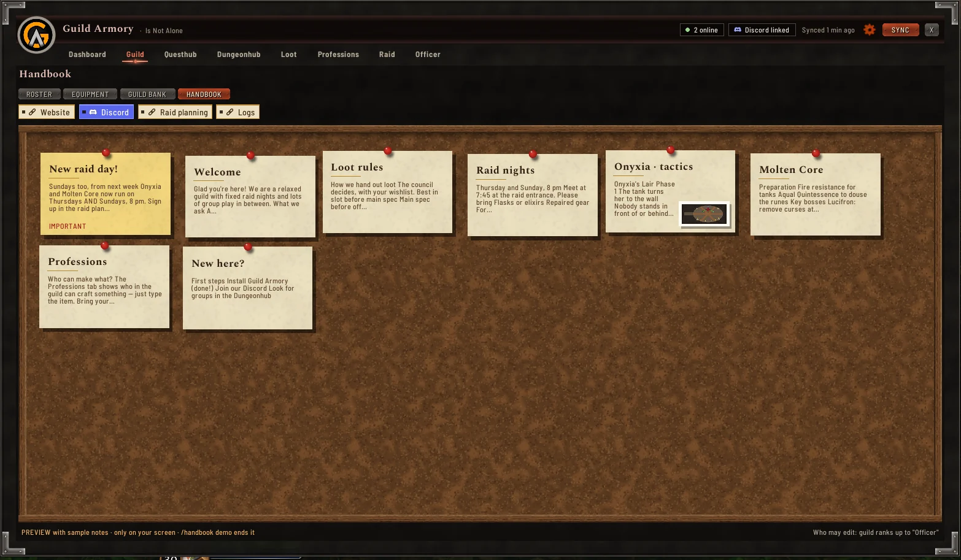
Task: Go to the Loot tab
Action: point(288,55)
